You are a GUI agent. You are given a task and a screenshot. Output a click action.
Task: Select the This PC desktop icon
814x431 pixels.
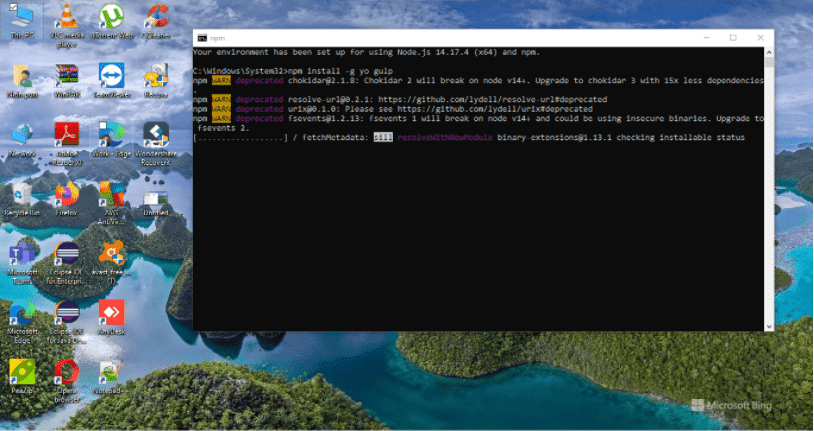pos(22,17)
